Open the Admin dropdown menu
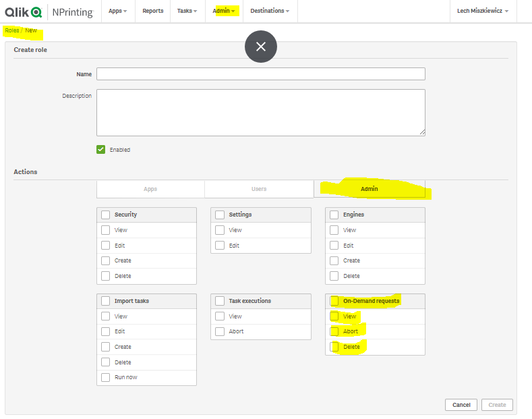The image size is (532, 419). [x=224, y=11]
